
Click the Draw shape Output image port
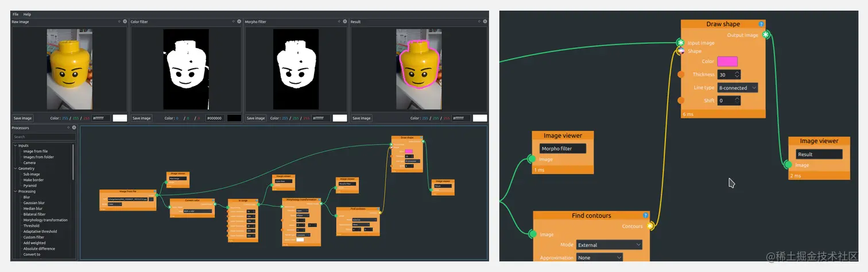[765, 35]
